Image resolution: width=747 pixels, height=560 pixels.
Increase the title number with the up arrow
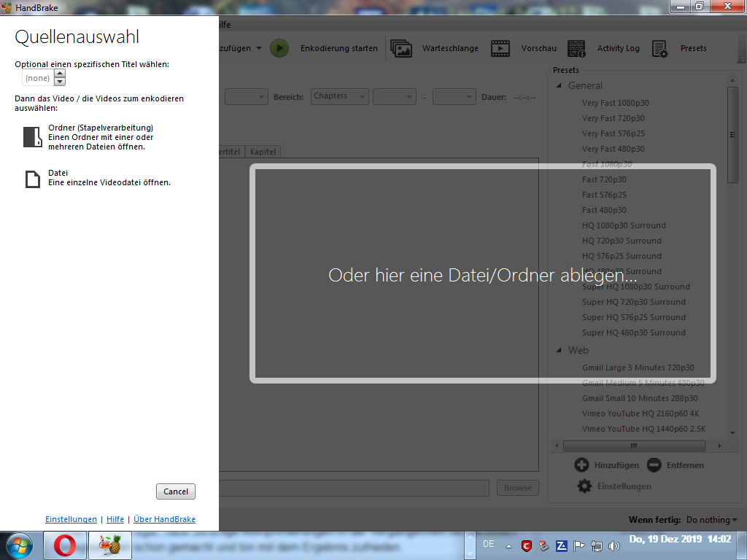(x=60, y=74)
